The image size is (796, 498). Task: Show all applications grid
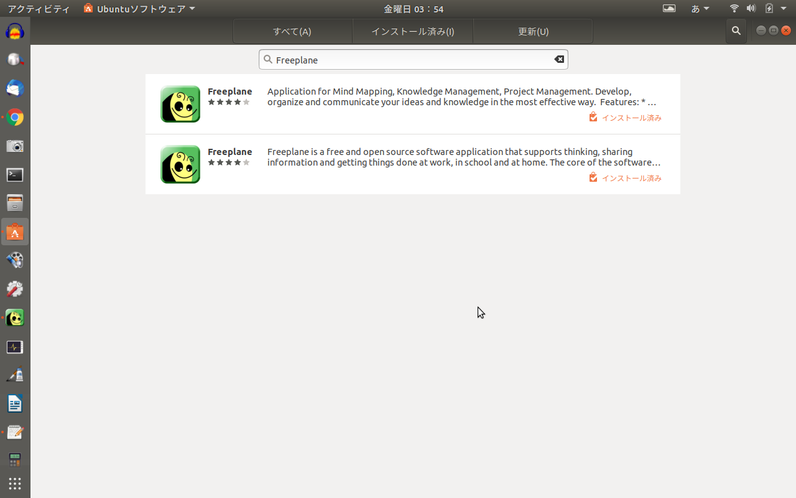tap(15, 484)
